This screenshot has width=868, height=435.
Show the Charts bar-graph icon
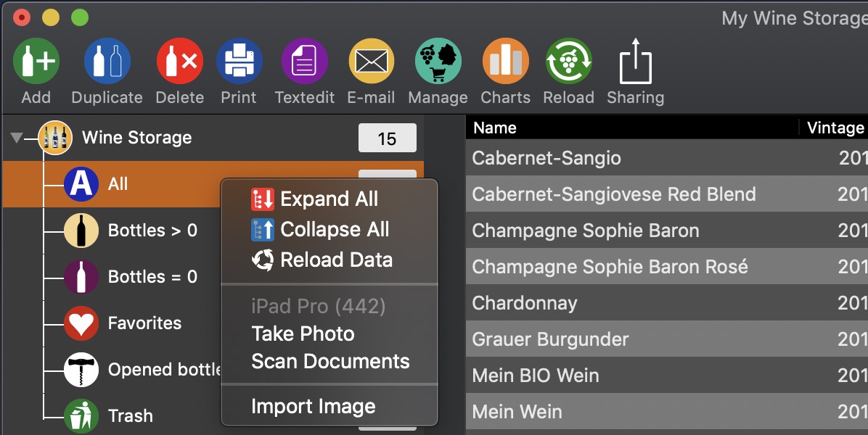pos(505,61)
